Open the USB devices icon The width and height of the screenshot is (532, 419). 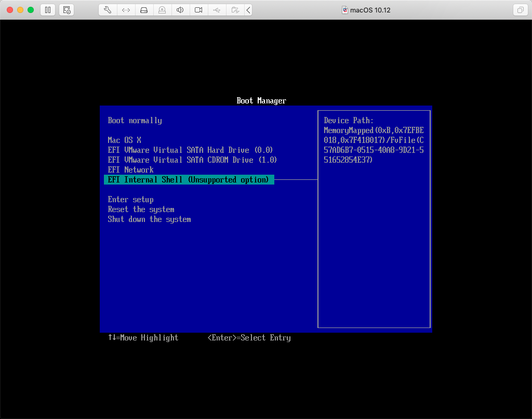[x=217, y=10]
